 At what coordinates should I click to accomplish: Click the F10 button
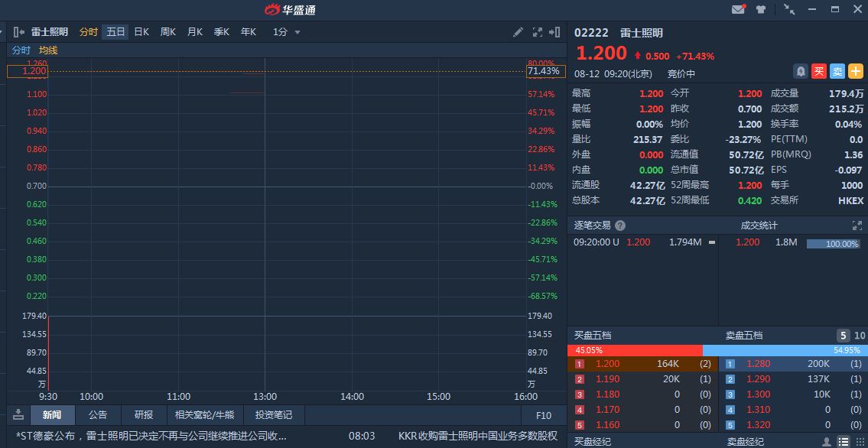tap(544, 415)
